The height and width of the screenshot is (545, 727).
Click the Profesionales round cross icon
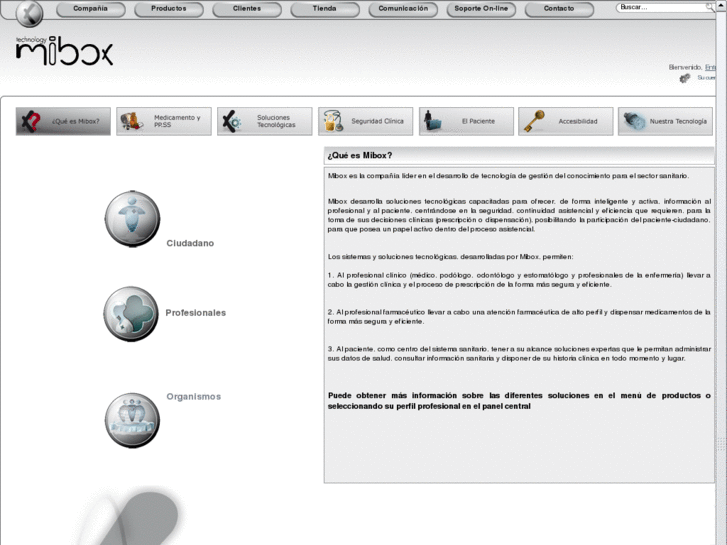pyautogui.click(x=131, y=314)
